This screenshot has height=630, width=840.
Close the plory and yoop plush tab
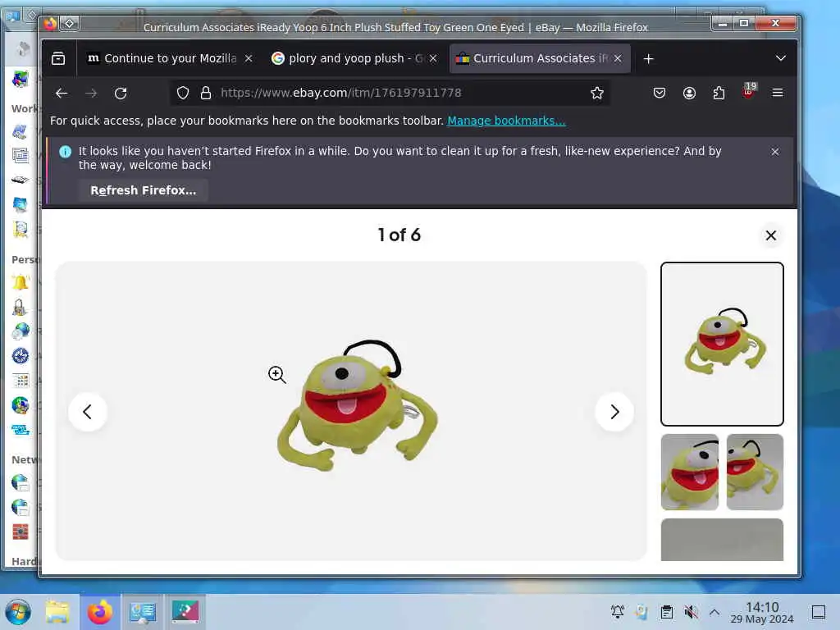pos(433,58)
